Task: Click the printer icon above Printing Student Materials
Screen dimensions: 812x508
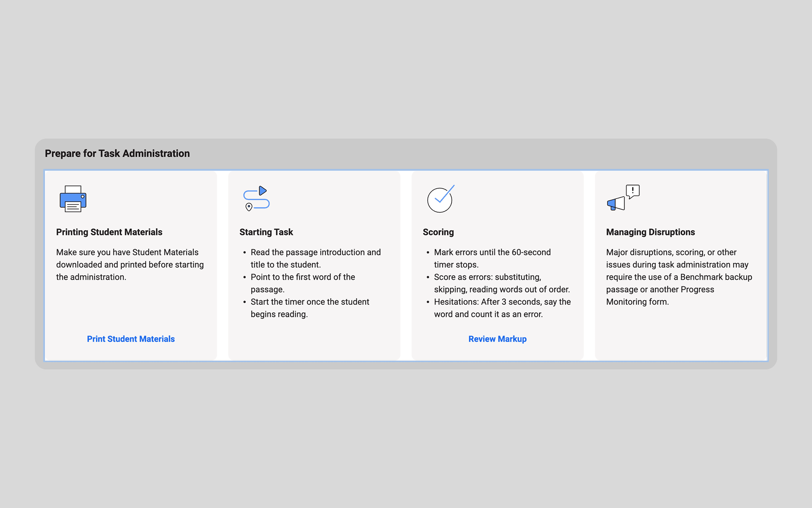Action: tap(72, 199)
